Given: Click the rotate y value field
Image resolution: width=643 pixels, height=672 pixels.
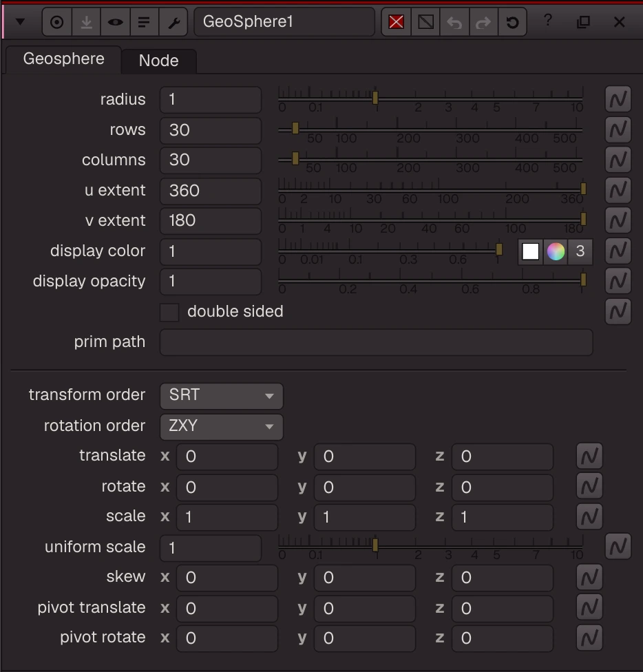Looking at the screenshot, I should [365, 487].
